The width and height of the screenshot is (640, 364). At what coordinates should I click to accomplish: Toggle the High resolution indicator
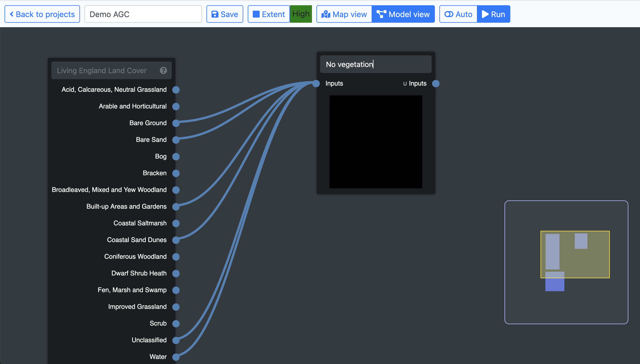pos(301,14)
